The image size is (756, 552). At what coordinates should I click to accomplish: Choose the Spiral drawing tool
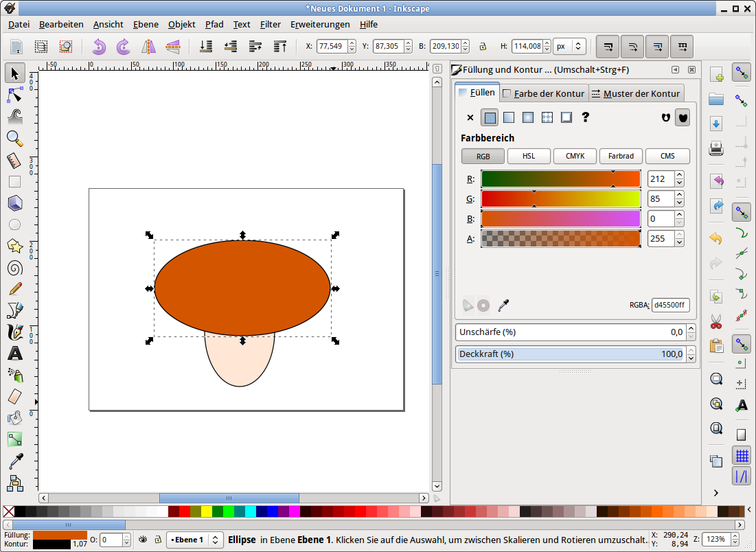(x=14, y=268)
